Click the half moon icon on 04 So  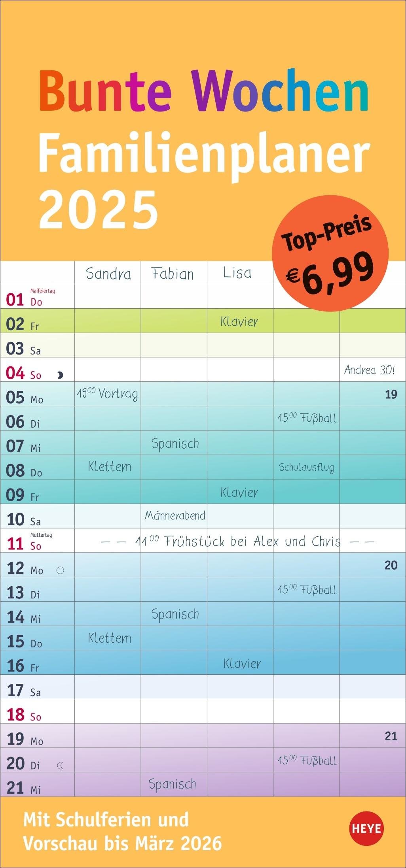click(x=60, y=375)
